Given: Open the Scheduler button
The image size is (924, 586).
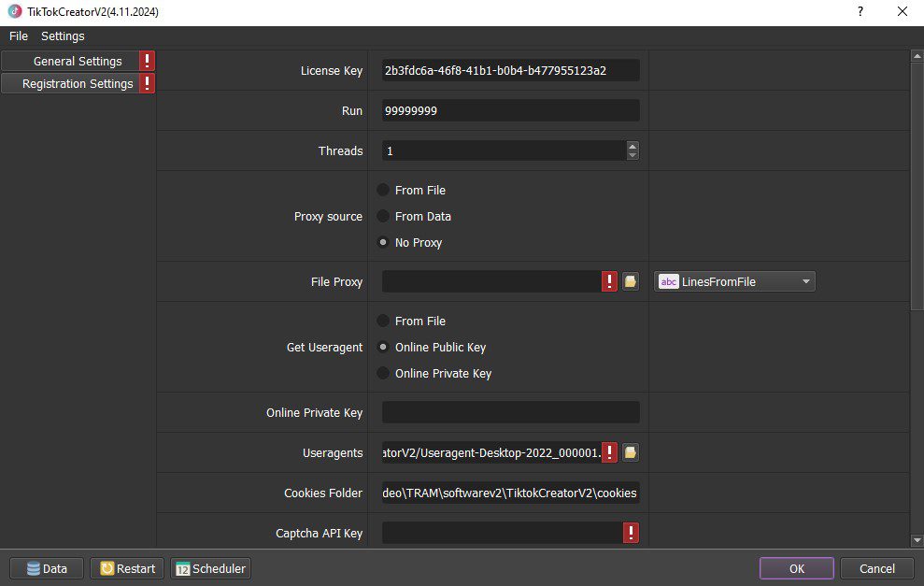Looking at the screenshot, I should [210, 568].
